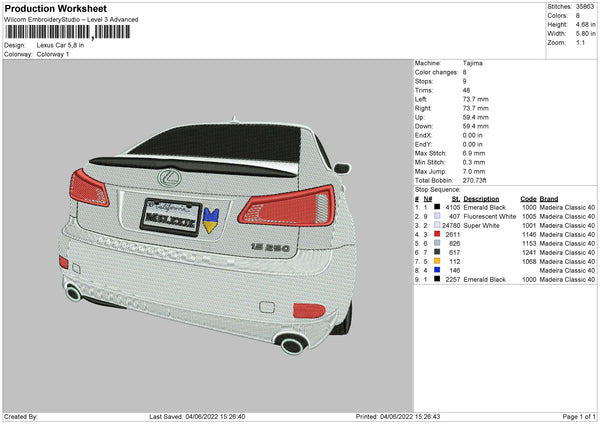Click the Machine value 'Tajima'
This screenshot has width=600, height=424.
tap(473, 63)
